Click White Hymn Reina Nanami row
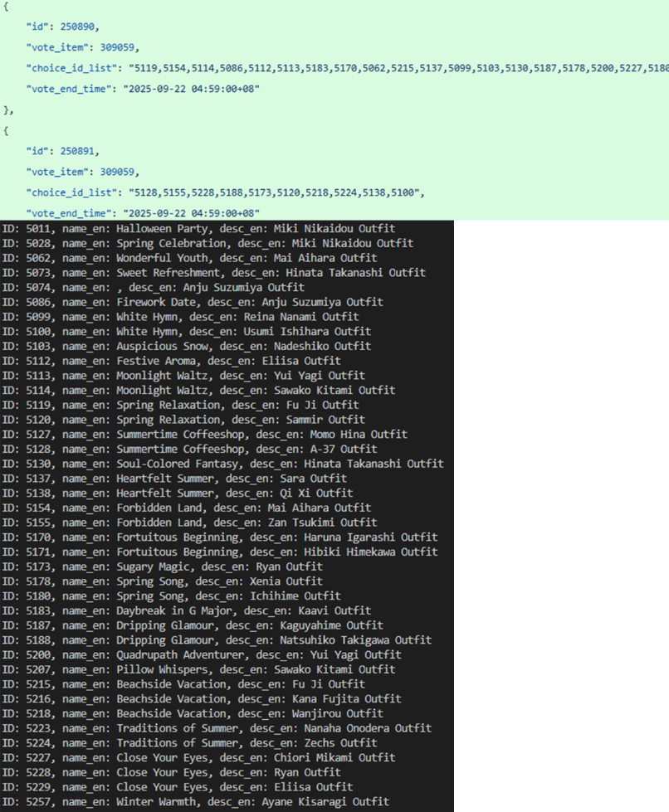This screenshot has width=669, height=812. pyautogui.click(x=180, y=316)
